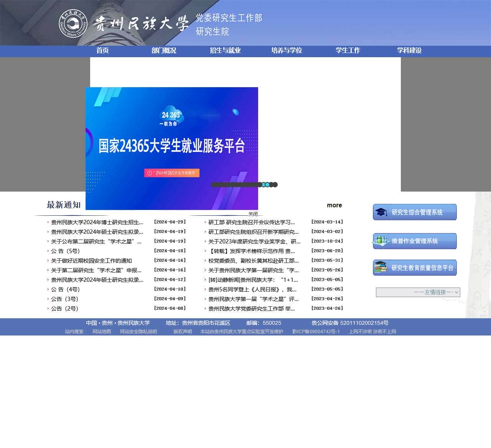Click the arrow bullet before 公 告（5号）
Screen dimensions: 491x448
(x=48, y=251)
